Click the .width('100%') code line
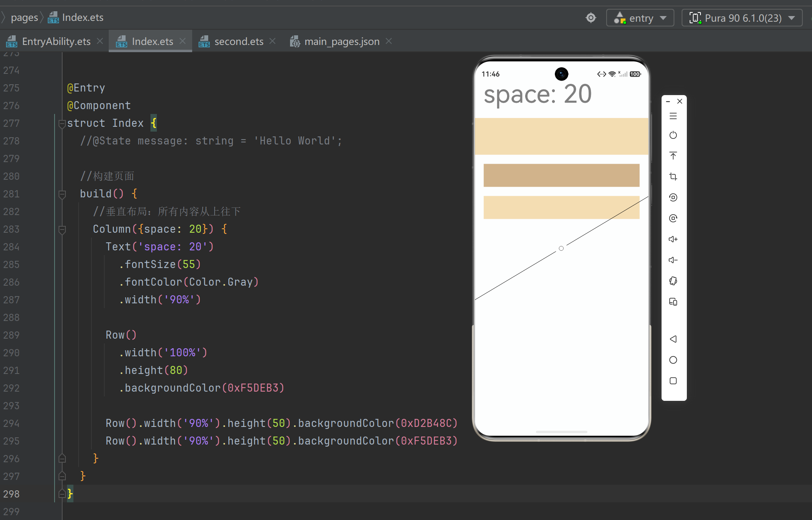The height and width of the screenshot is (520, 812). [x=163, y=353]
